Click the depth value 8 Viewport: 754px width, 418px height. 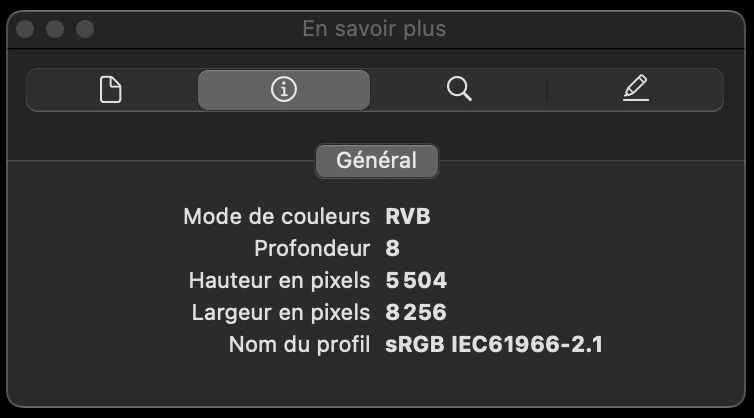coord(392,249)
